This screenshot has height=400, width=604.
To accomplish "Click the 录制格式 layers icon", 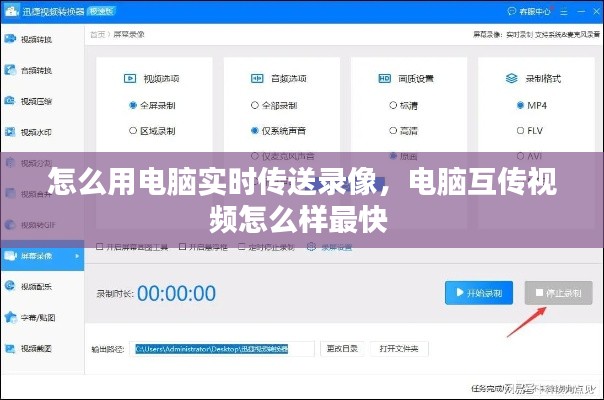I will 512,79.
